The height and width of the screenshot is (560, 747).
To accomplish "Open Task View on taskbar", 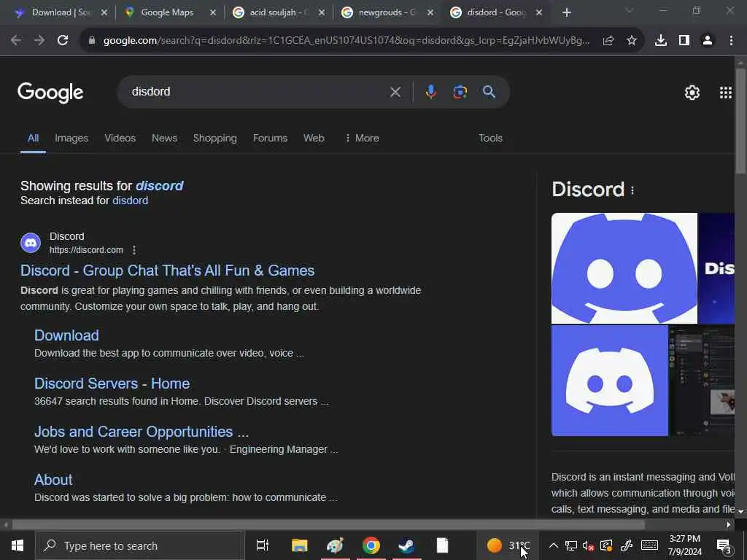I will (262, 545).
